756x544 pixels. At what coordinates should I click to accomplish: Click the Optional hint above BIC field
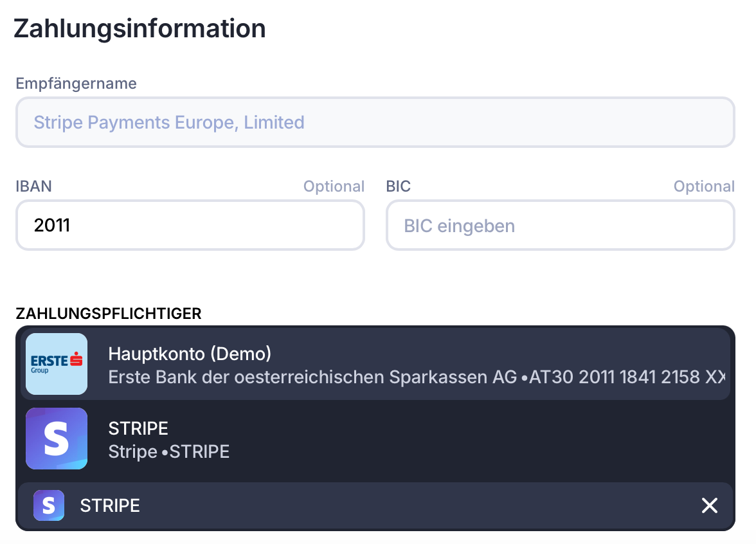click(x=704, y=186)
